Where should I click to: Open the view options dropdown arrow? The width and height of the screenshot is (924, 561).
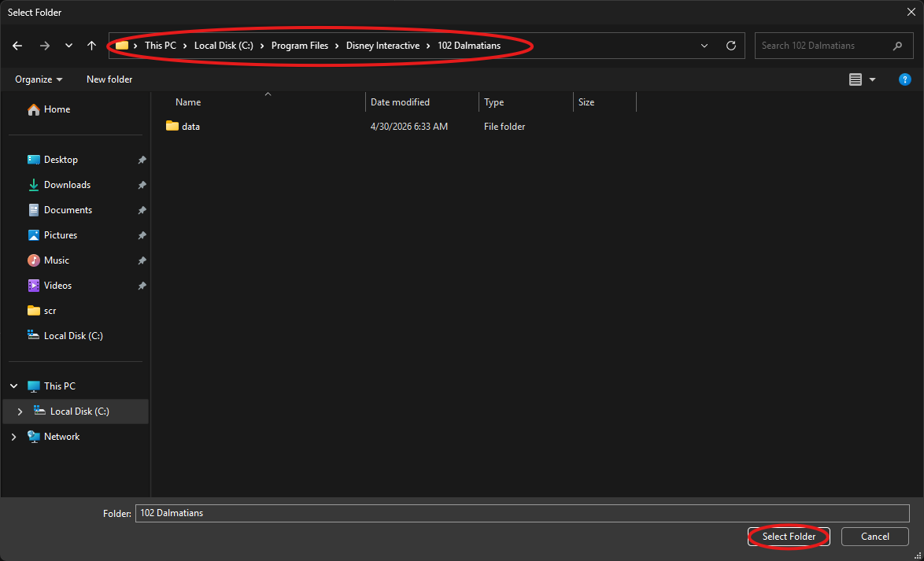873,79
